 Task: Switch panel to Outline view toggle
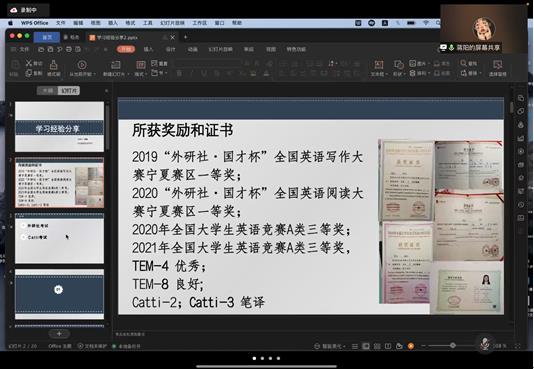[x=48, y=91]
